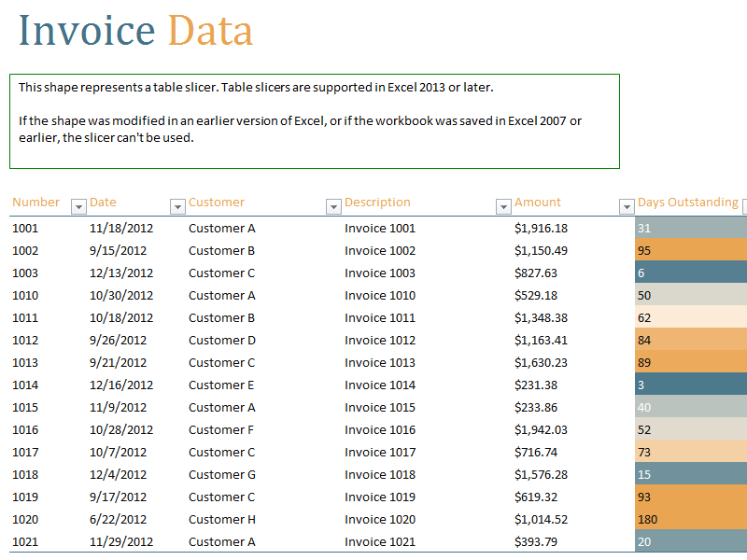Select invoice number 1010 cell
Image resolution: width=747 pixels, height=560 pixels.
[25, 296]
